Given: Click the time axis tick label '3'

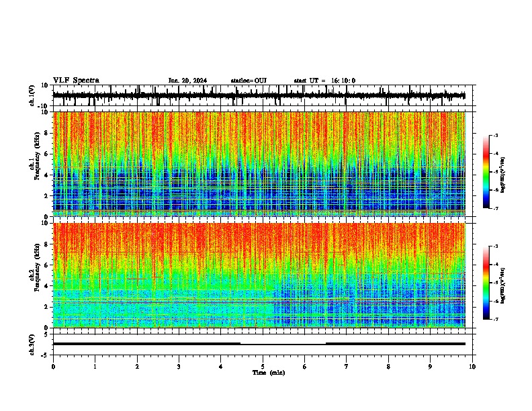Looking at the screenshot, I should (179, 367).
